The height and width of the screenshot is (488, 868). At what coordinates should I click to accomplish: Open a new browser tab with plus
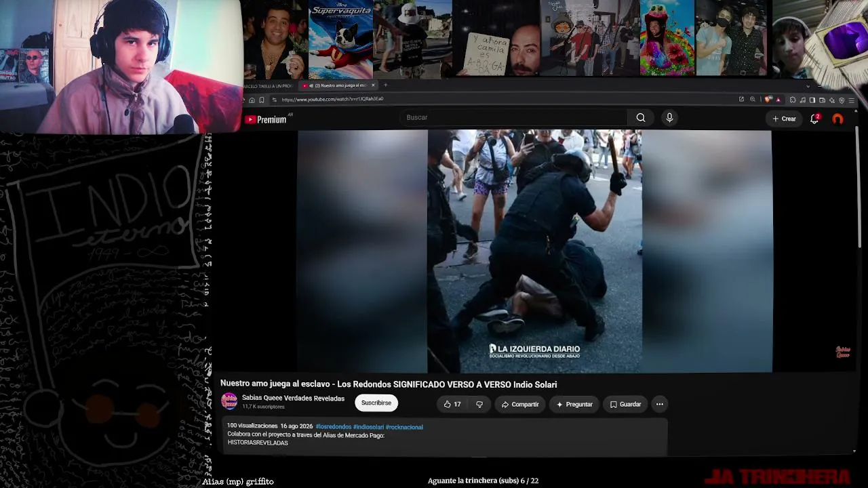[x=385, y=85]
